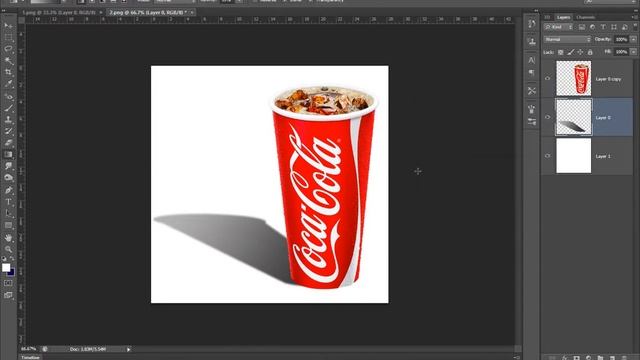The width and height of the screenshot is (640, 360).
Task: Select the Gradient tool
Action: 8,155
